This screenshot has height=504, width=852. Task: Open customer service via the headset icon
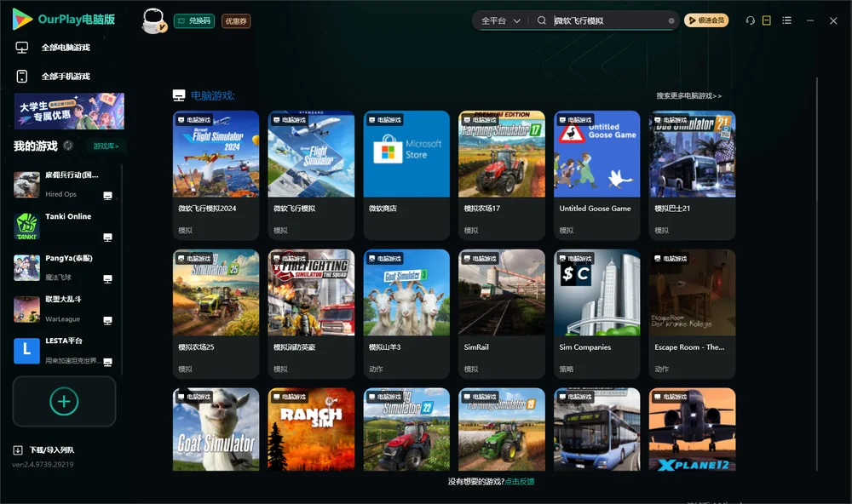[750, 20]
